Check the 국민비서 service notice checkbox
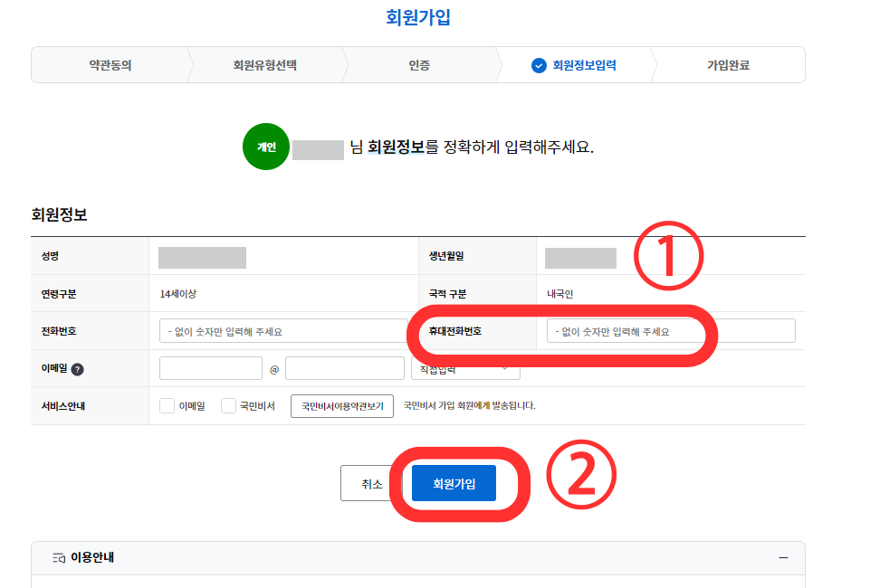870x588 pixels. point(229,405)
